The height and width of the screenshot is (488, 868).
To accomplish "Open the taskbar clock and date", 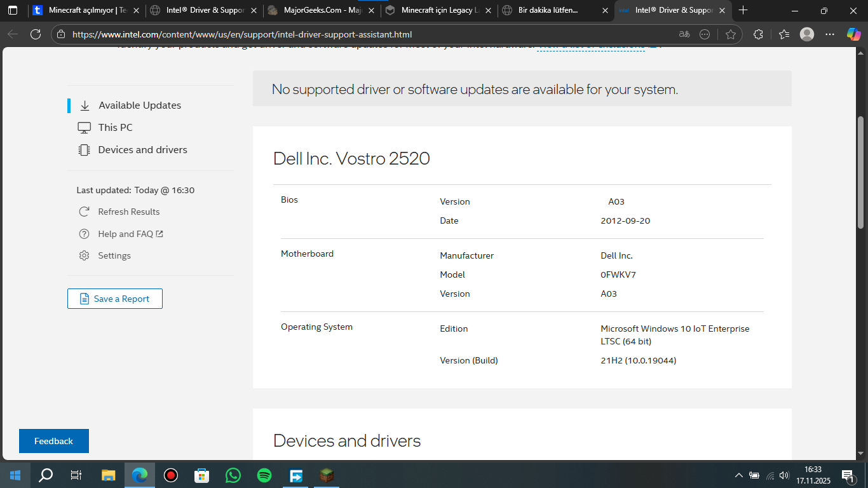I will pos(813,475).
